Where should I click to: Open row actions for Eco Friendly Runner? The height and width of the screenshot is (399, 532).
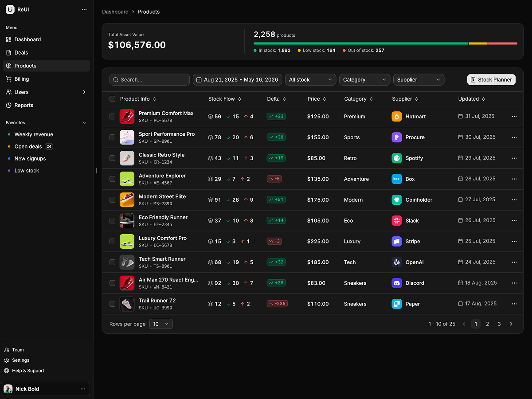[x=514, y=221]
